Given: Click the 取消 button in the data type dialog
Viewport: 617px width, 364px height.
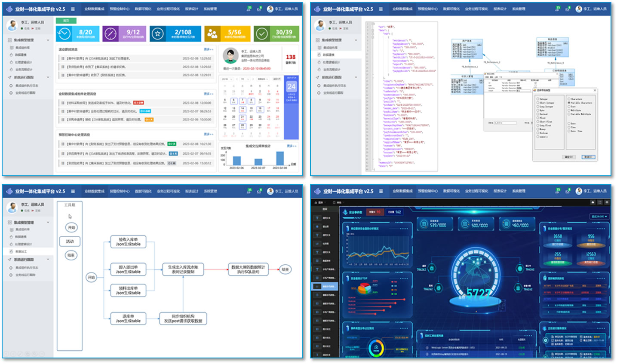Looking at the screenshot, I should pyautogui.click(x=588, y=157).
